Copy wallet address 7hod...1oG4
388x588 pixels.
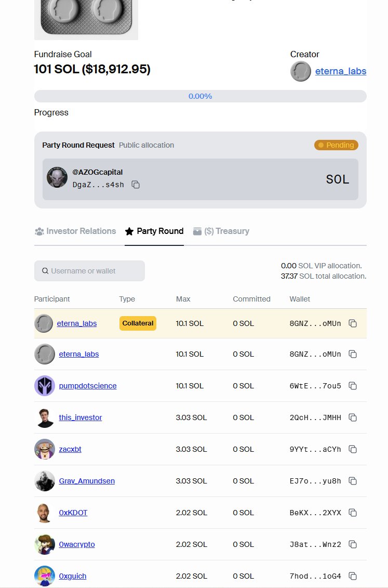coord(353,576)
